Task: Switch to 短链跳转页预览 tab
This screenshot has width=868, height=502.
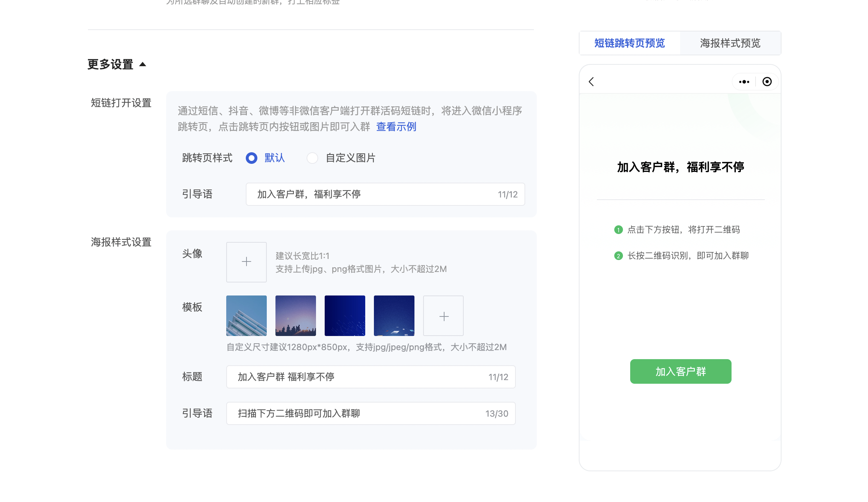Action: pos(629,43)
